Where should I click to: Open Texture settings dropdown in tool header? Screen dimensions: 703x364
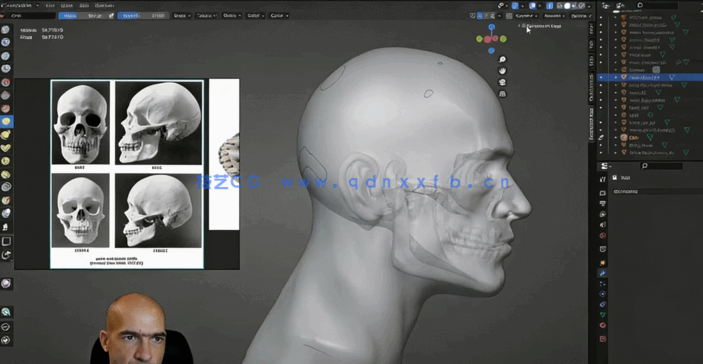pos(207,15)
